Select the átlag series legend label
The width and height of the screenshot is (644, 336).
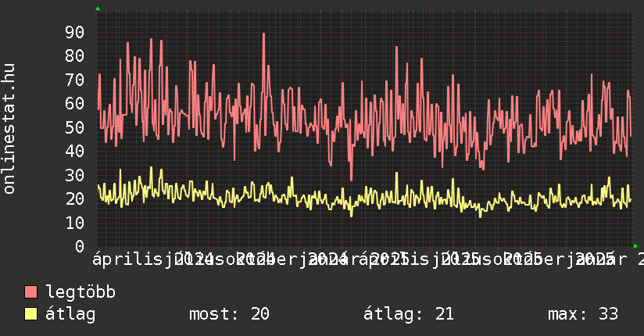[x=70, y=314]
